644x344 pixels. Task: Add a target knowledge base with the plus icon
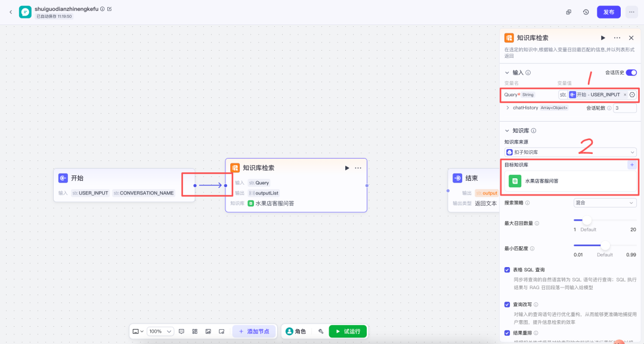[631, 165]
